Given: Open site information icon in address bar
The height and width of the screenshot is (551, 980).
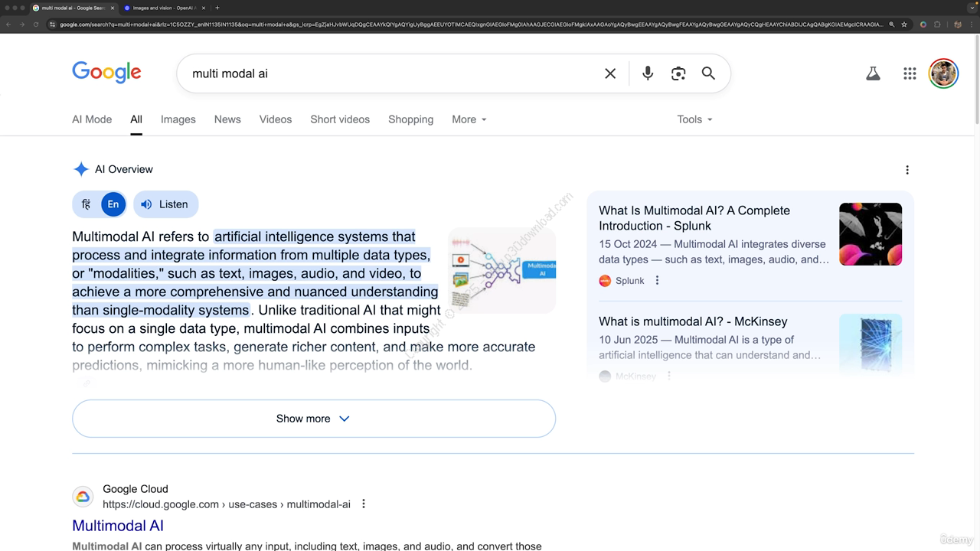Looking at the screenshot, I should coord(52,24).
